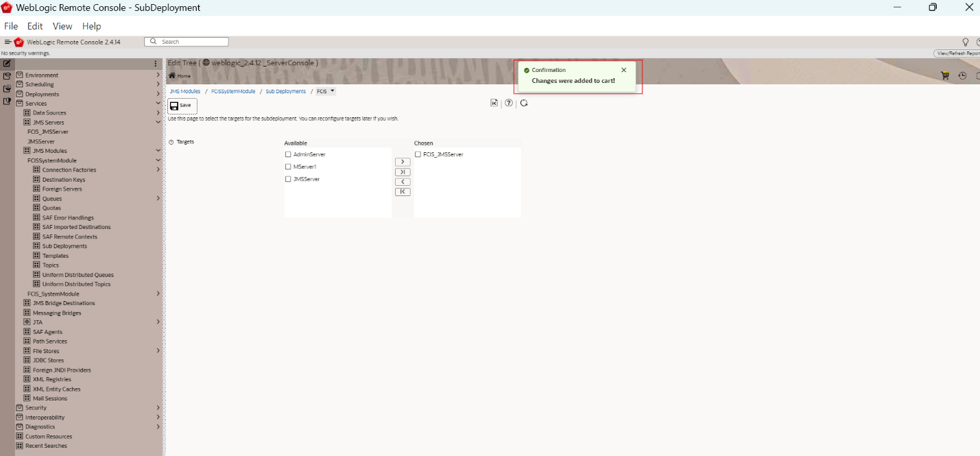The image size is (980, 456).
Task: Click the Data Sources grid icon
Action: point(27,112)
